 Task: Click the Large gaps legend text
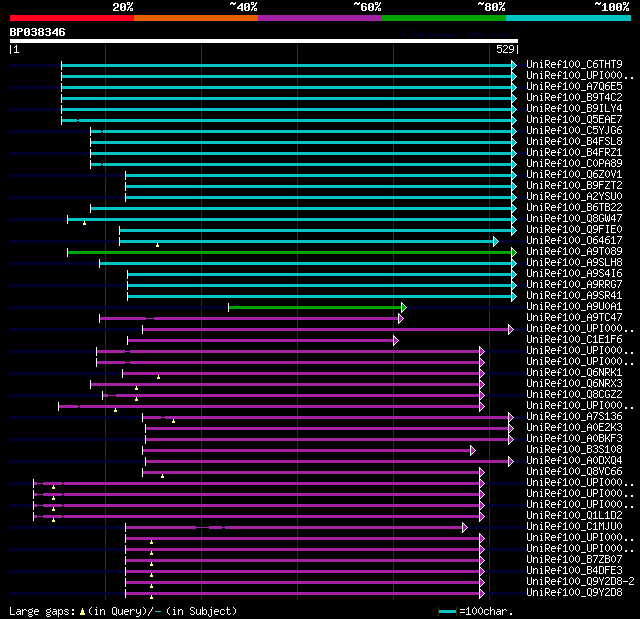[42, 611]
